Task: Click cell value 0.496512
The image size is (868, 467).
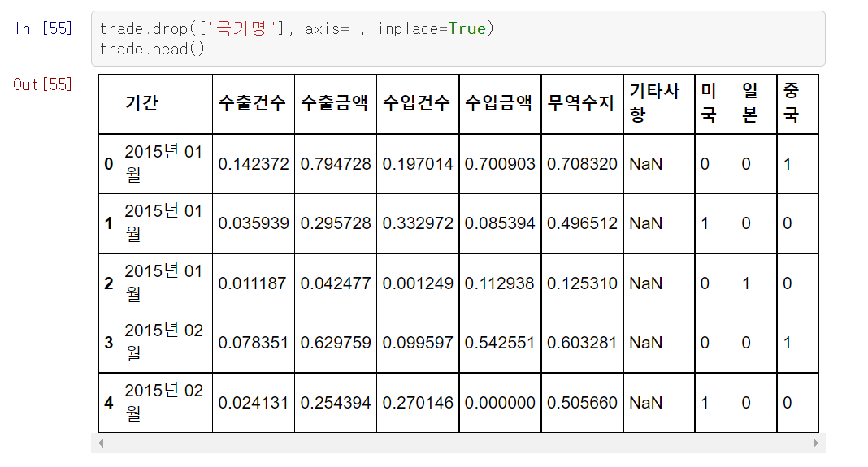Action: click(583, 223)
